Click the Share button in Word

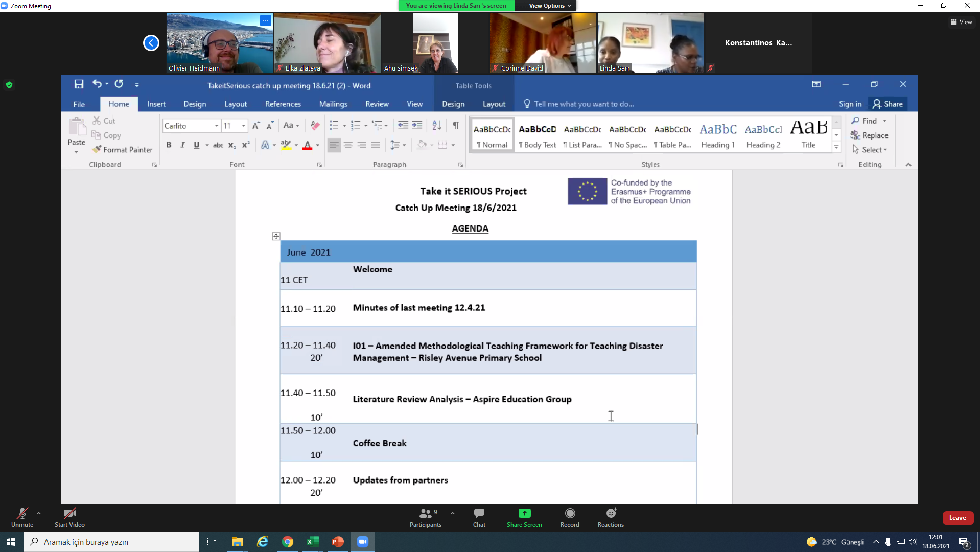pyautogui.click(x=888, y=104)
